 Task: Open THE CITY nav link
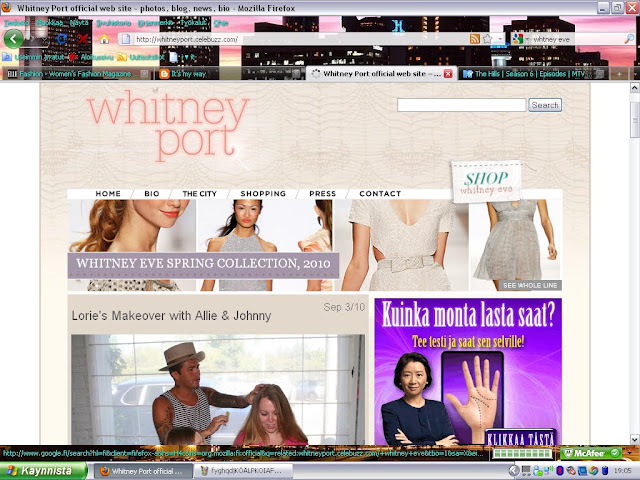click(x=200, y=194)
